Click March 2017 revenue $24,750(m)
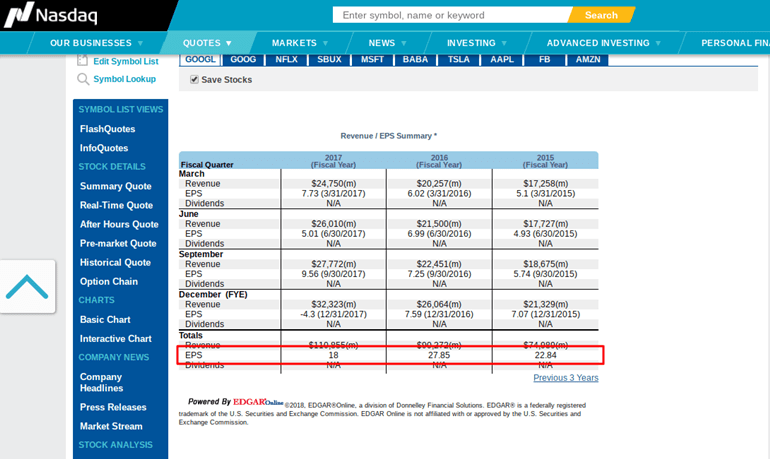 [x=333, y=184]
